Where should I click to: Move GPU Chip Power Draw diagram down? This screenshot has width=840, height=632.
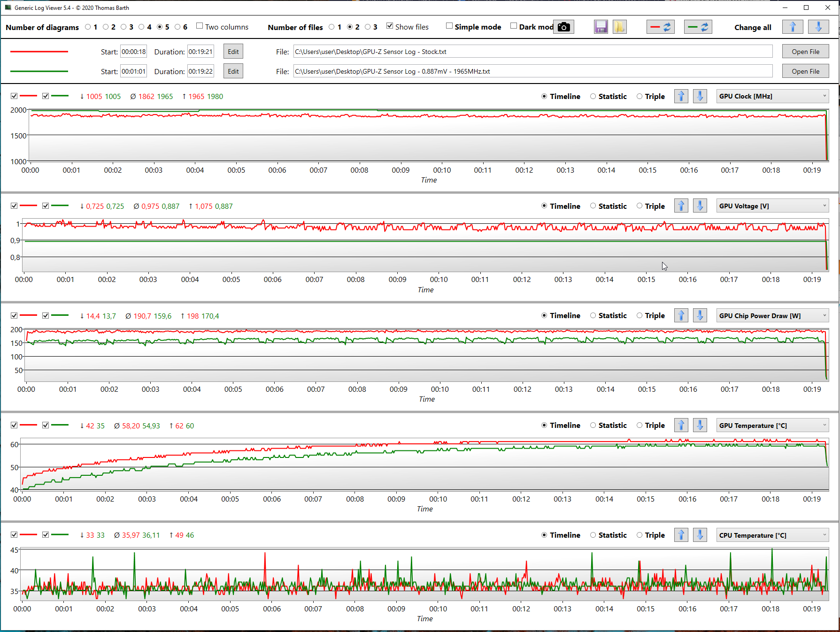tap(700, 316)
